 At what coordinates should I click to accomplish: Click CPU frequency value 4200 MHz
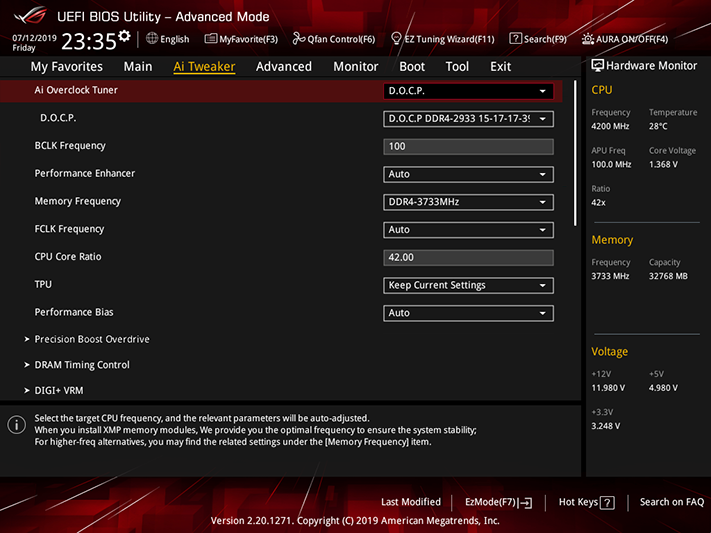coord(610,126)
